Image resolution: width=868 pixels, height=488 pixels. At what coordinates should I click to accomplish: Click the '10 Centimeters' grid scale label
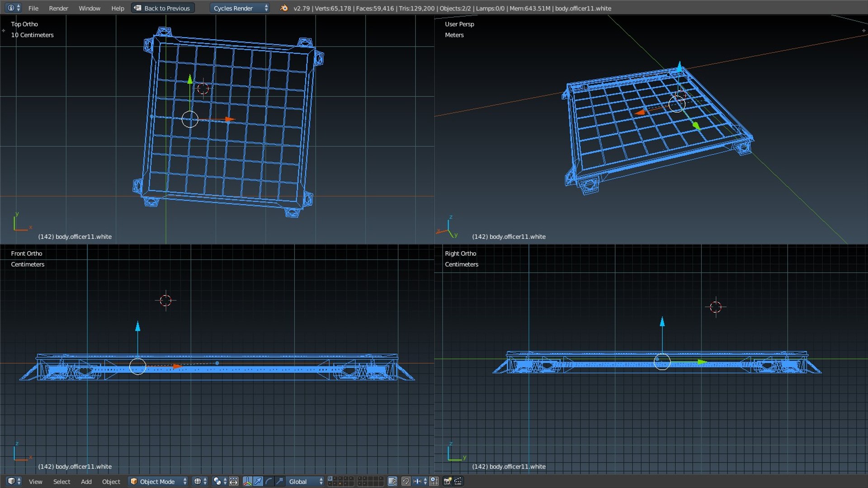[x=32, y=35]
